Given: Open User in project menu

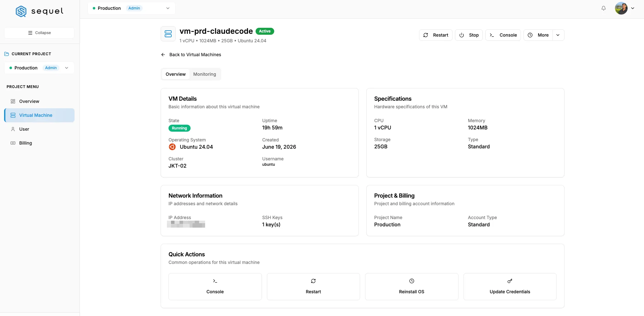Looking at the screenshot, I should pyautogui.click(x=39, y=129).
